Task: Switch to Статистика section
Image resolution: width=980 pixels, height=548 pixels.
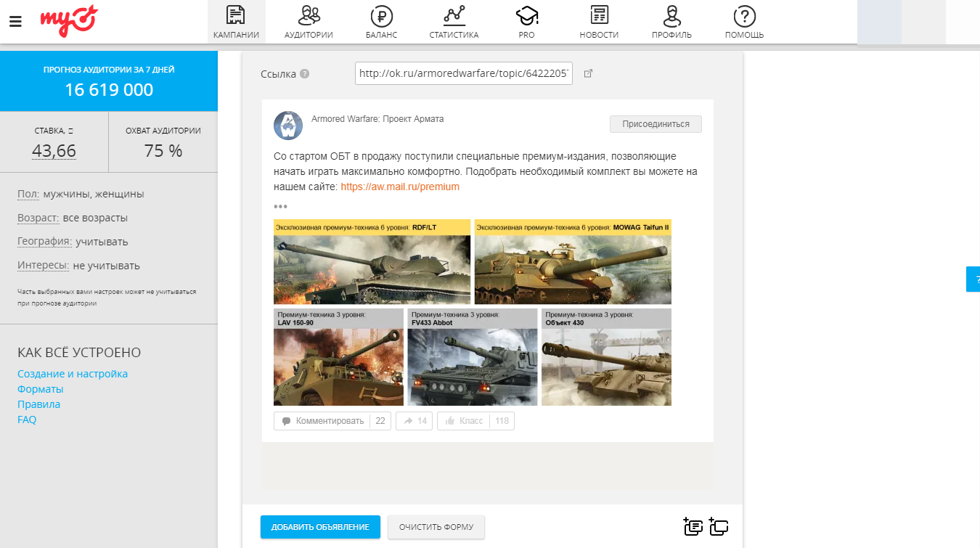Action: pyautogui.click(x=454, y=22)
